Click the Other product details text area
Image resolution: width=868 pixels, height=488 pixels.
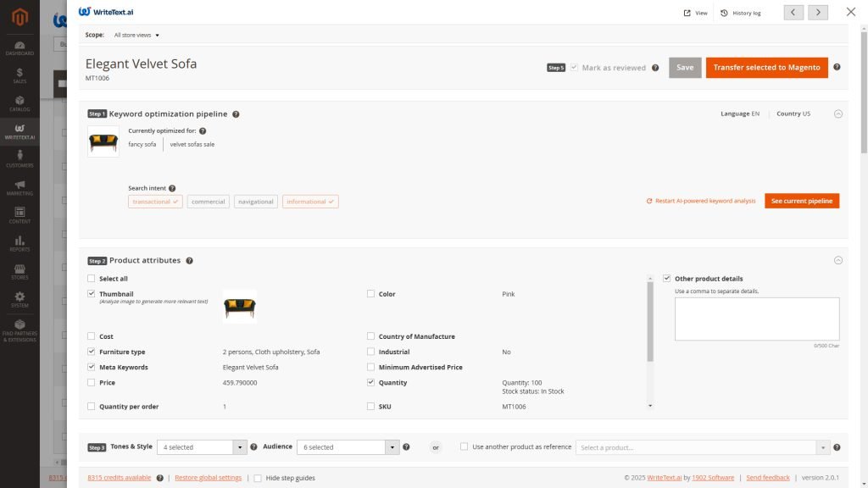pyautogui.click(x=756, y=319)
